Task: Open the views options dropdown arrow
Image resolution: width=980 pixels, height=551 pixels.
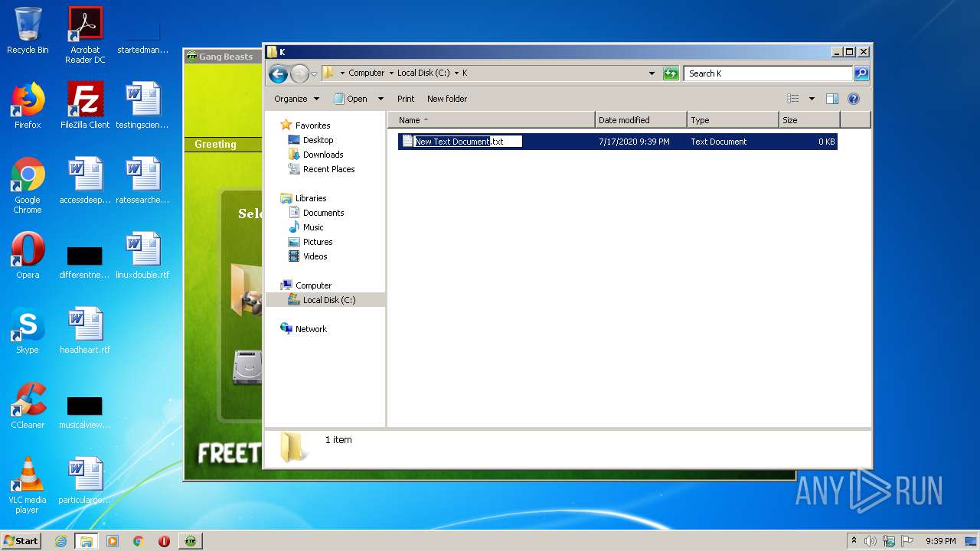Action: pyautogui.click(x=812, y=99)
